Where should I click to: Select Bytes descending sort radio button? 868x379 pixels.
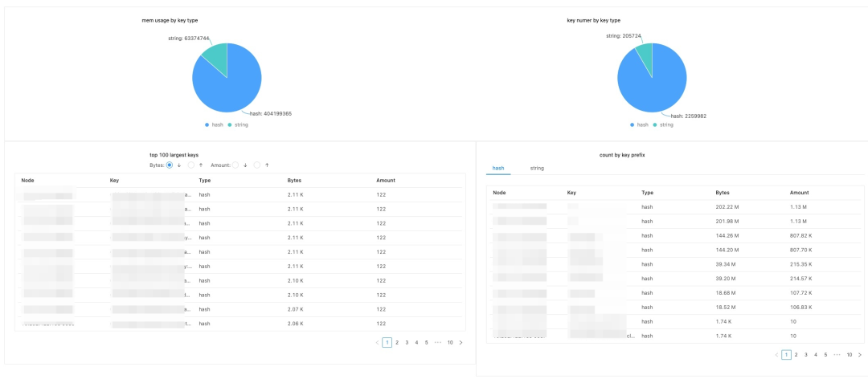(169, 165)
